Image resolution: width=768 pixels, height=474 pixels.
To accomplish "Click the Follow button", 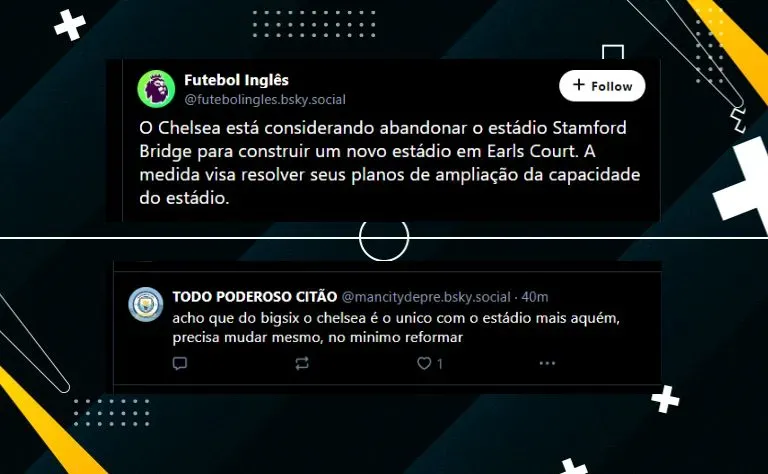I will pyautogui.click(x=602, y=86).
